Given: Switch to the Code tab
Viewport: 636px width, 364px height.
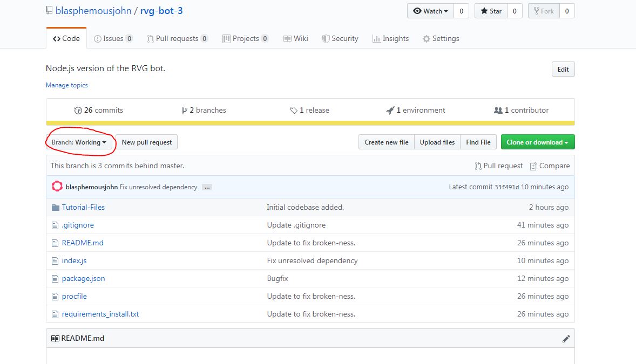Looking at the screenshot, I should 66,38.
